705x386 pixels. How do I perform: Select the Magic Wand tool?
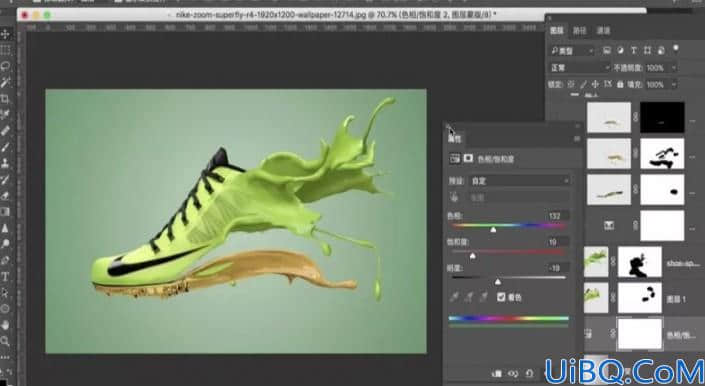(5, 82)
